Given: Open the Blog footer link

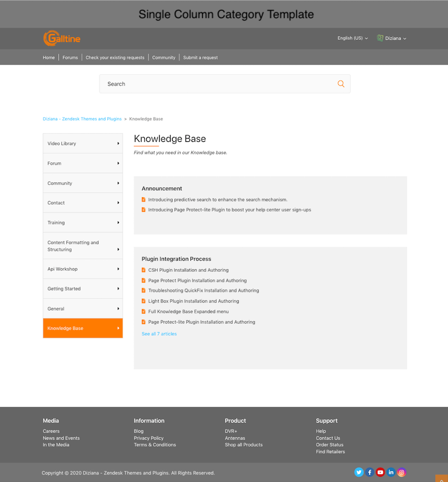Looking at the screenshot, I should coord(138,431).
